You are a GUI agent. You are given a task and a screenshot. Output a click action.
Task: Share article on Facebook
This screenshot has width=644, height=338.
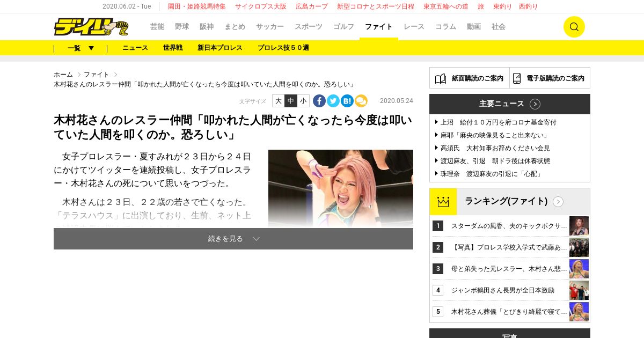(319, 101)
